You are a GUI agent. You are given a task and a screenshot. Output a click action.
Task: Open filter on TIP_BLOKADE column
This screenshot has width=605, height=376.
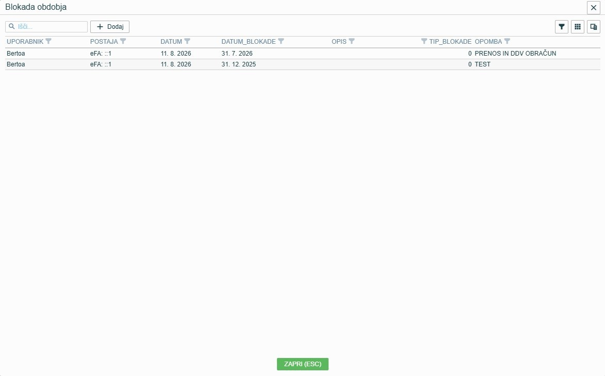point(424,41)
